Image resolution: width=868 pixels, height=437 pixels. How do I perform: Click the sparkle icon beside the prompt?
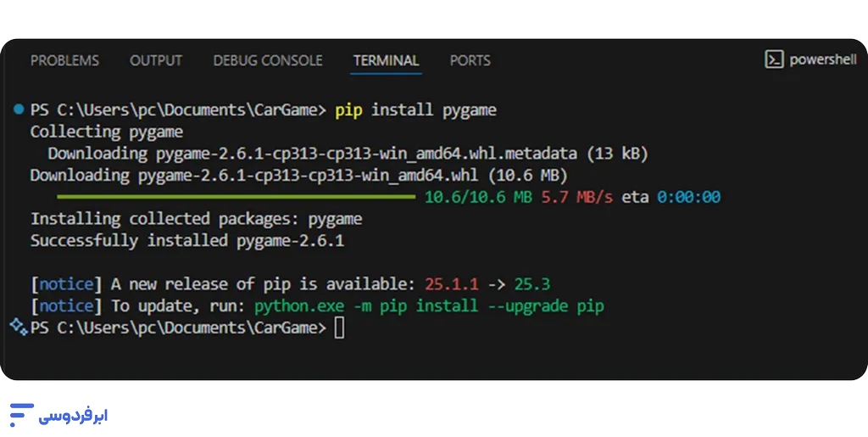coord(19,327)
